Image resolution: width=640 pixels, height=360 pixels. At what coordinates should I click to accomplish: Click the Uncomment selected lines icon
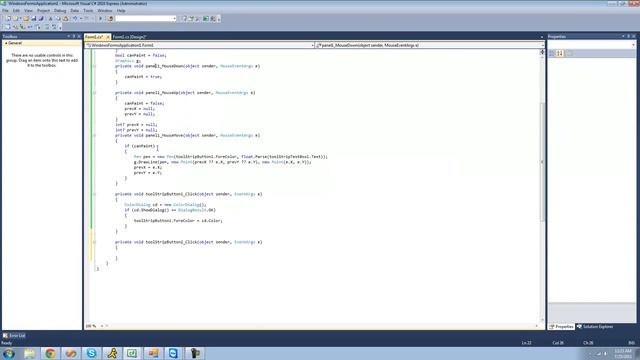click(x=54, y=27)
